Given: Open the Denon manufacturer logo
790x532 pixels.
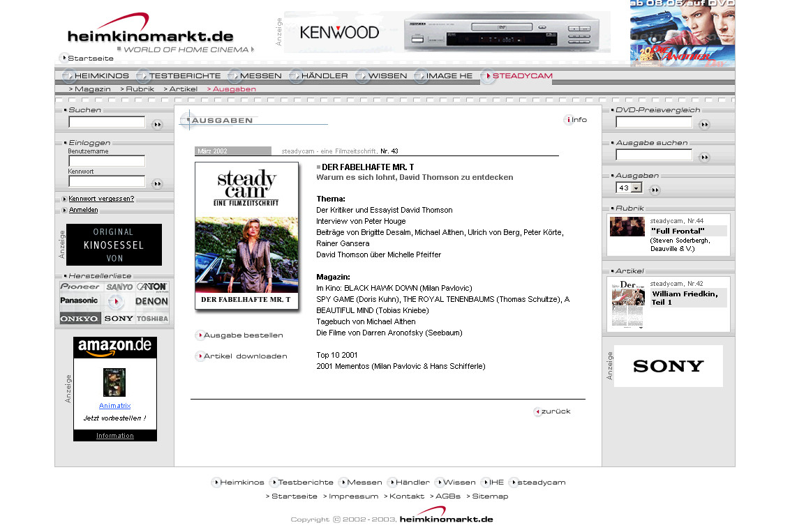Looking at the screenshot, I should [151, 301].
